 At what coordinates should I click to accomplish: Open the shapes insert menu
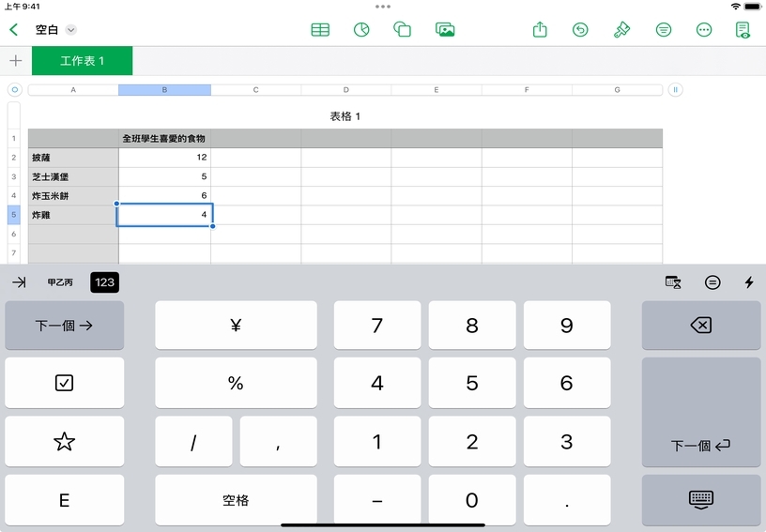point(403,30)
